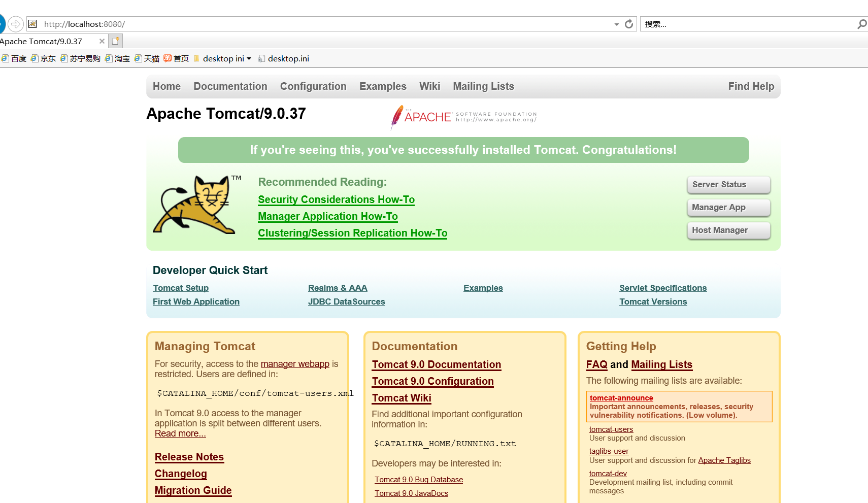Screen dimensions: 868x503
Task: Open the Tomcat Setup link
Action: tap(181, 288)
